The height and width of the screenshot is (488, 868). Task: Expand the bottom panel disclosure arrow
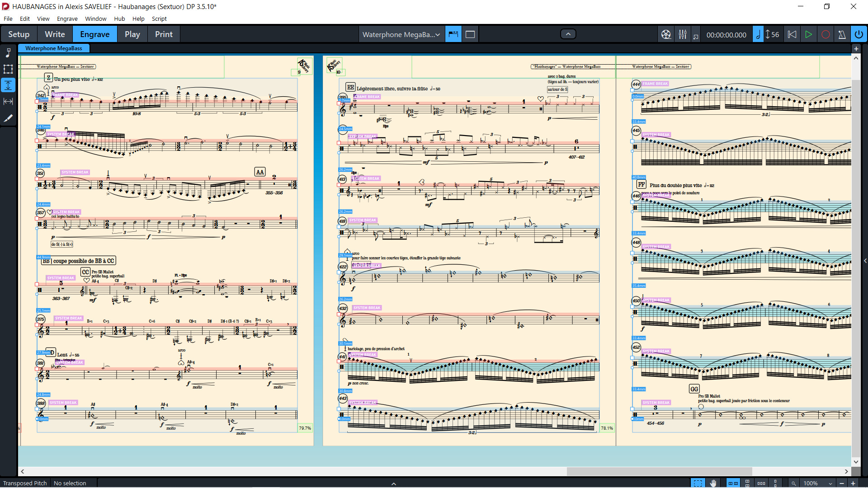tap(394, 483)
